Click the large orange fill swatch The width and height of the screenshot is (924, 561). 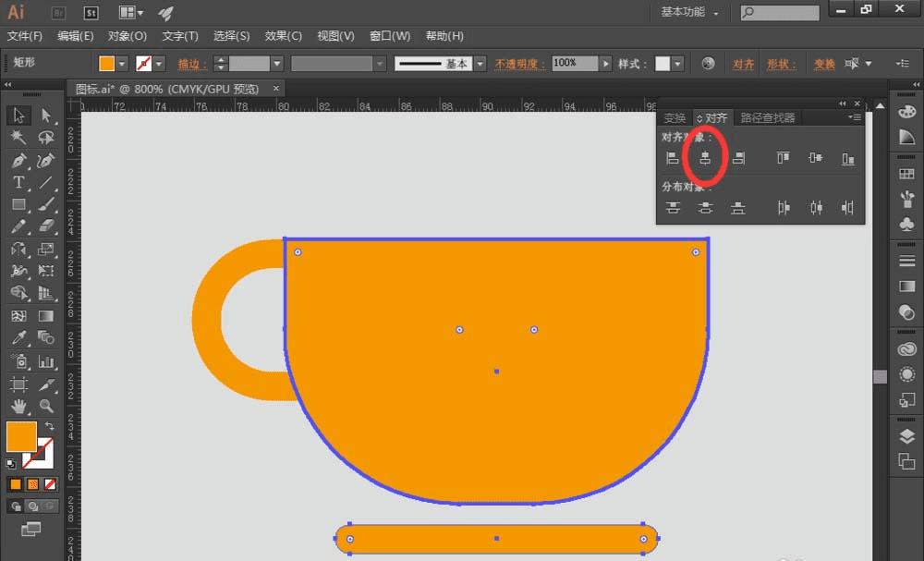(x=21, y=437)
